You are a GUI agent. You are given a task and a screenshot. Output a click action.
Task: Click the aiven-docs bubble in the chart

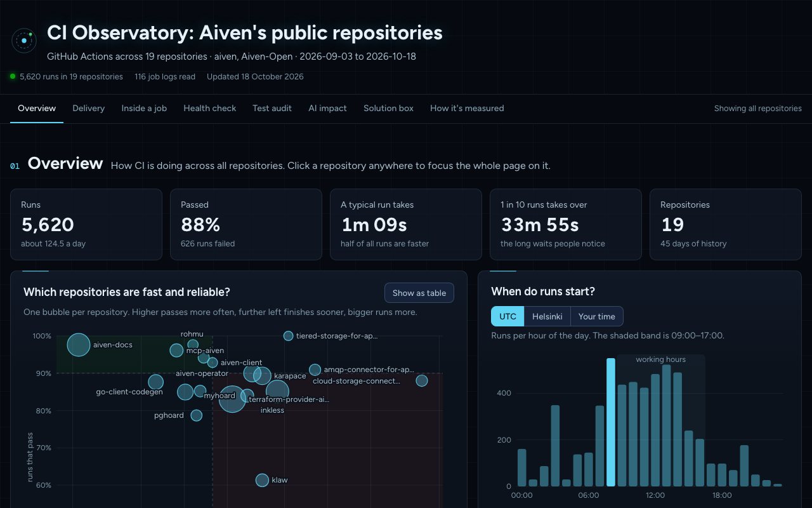79,345
